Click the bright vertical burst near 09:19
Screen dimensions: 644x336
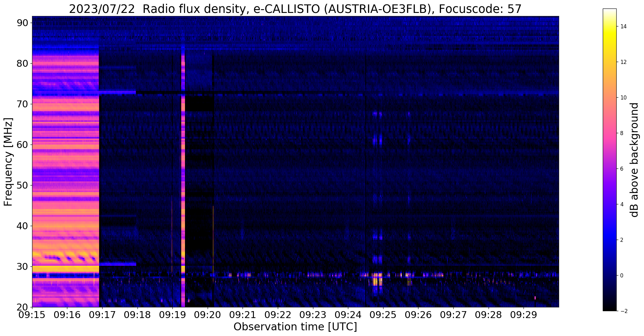coord(183,176)
